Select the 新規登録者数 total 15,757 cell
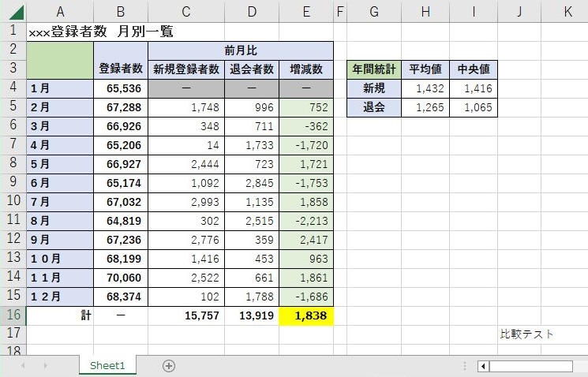588x377 pixels. (185, 316)
